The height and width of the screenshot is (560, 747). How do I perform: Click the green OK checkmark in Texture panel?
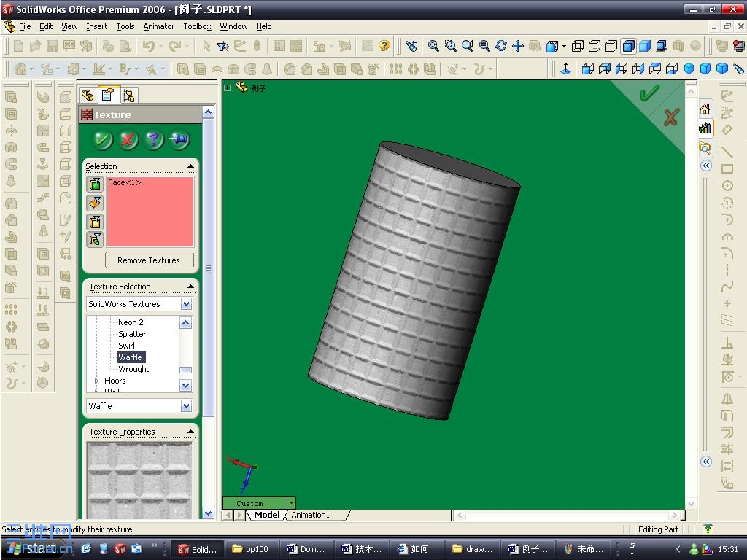tap(103, 140)
